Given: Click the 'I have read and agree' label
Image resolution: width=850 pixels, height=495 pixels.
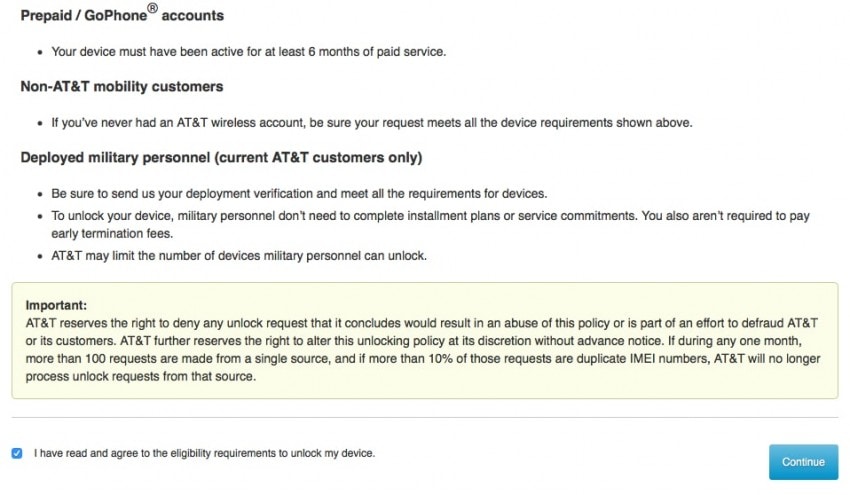Looking at the screenshot, I should click(204, 453).
